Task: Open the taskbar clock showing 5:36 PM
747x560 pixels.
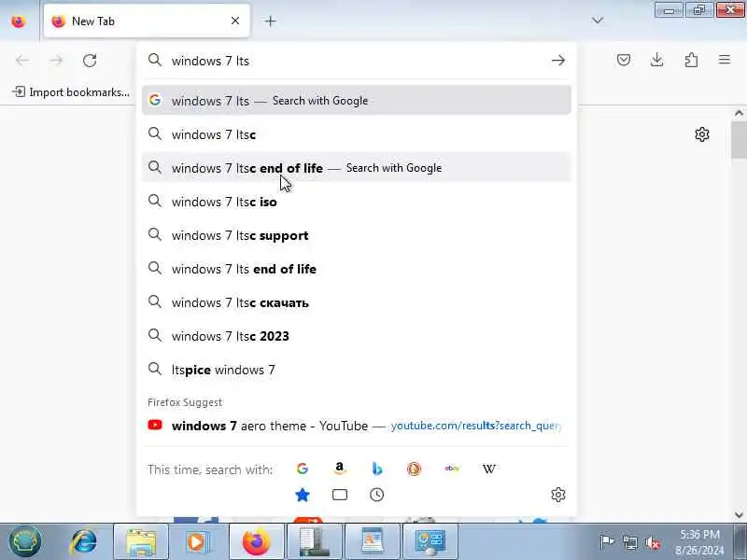Action: click(x=700, y=542)
